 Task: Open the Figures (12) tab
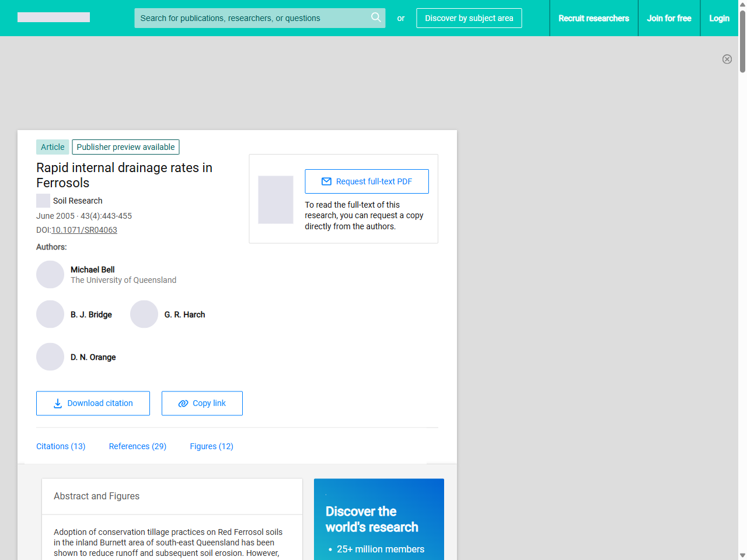[x=211, y=446]
